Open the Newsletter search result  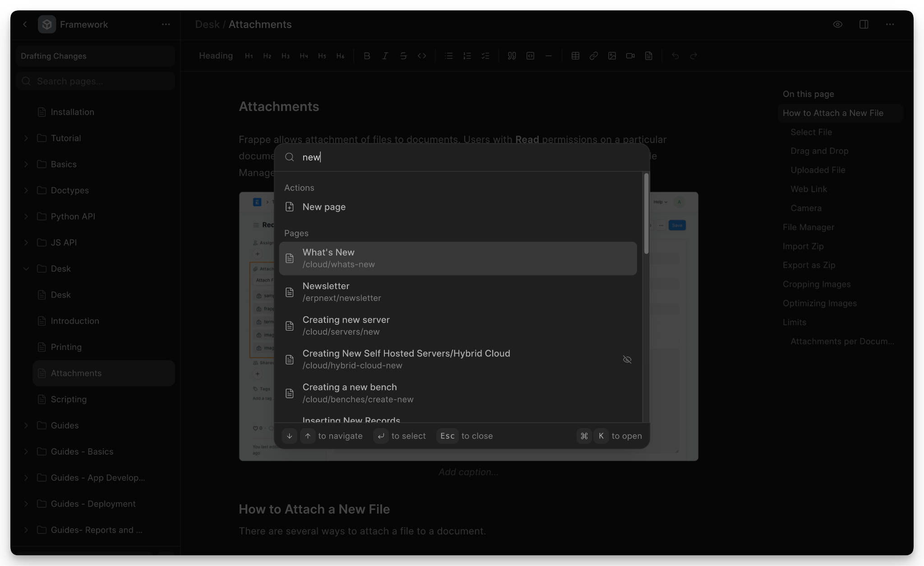458,292
